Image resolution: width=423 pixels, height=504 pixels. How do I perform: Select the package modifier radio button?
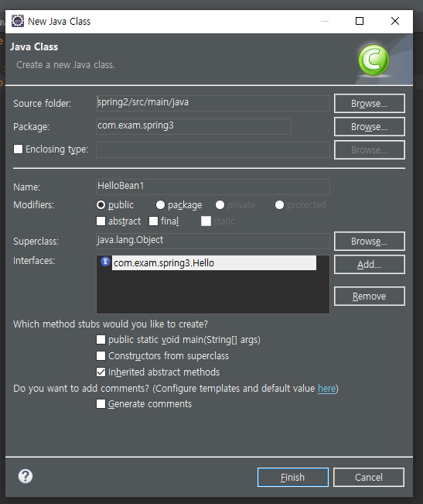pyautogui.click(x=160, y=204)
